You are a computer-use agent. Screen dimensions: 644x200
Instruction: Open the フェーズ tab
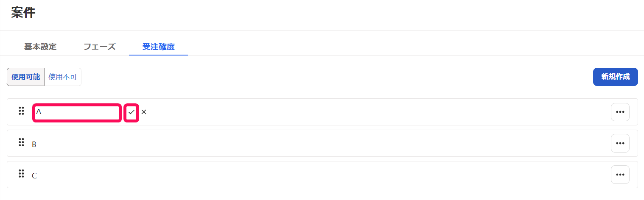pos(99,47)
